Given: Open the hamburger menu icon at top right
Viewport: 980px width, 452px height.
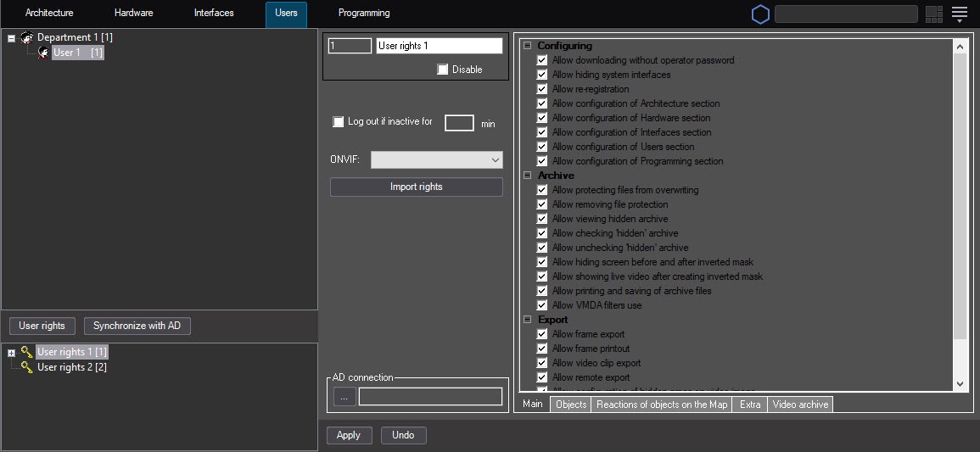Looking at the screenshot, I should pyautogui.click(x=960, y=14).
